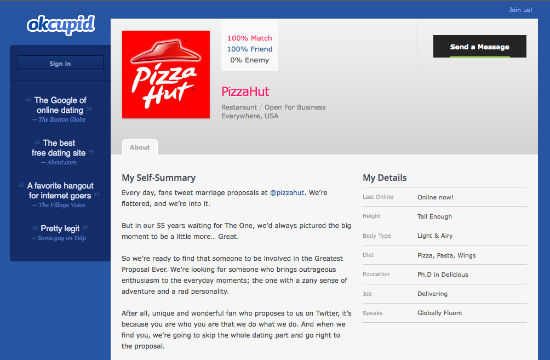
Task: Click the 0% Enemy percentage
Action: pos(250,60)
